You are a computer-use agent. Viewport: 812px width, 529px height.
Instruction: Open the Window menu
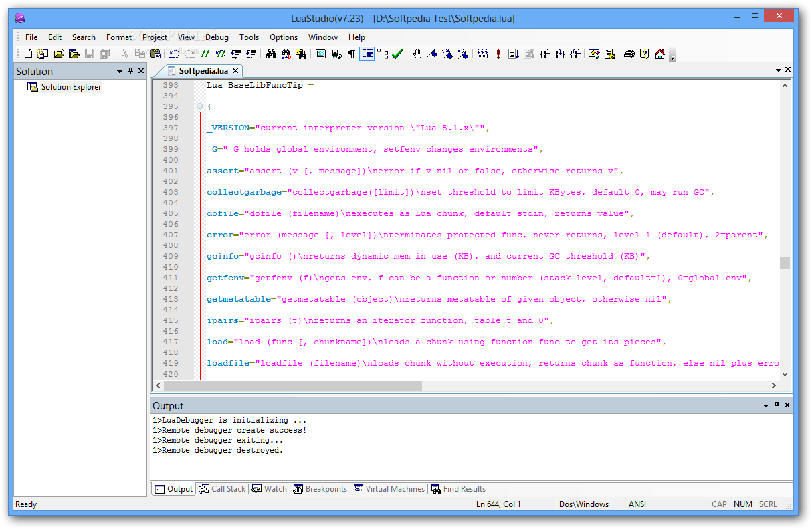click(x=323, y=37)
